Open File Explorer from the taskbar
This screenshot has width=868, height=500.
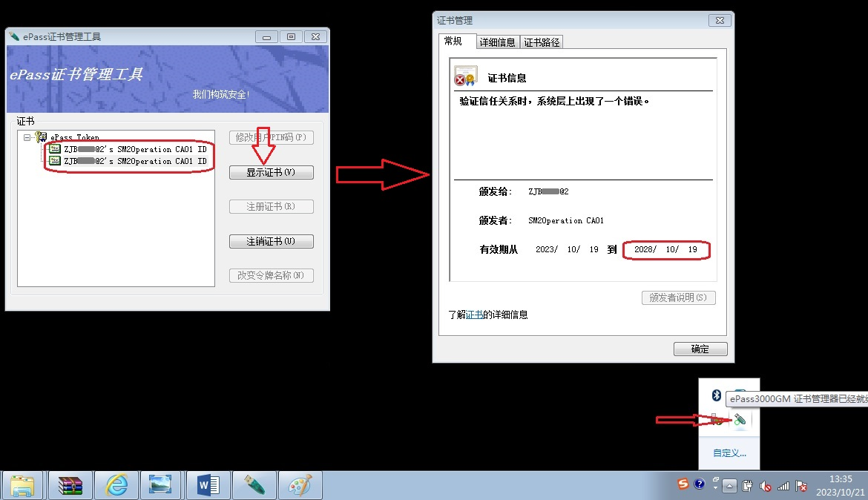pyautogui.click(x=23, y=486)
